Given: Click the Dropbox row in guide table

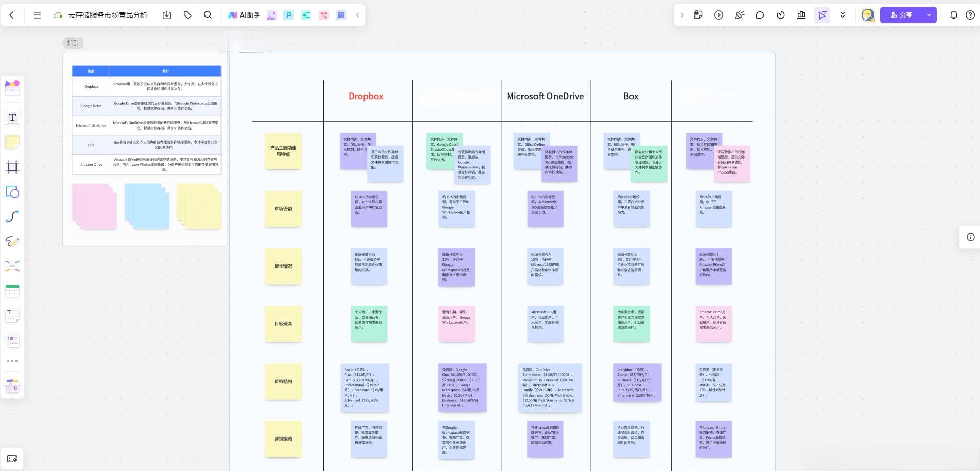Looking at the screenshot, I should 147,86.
